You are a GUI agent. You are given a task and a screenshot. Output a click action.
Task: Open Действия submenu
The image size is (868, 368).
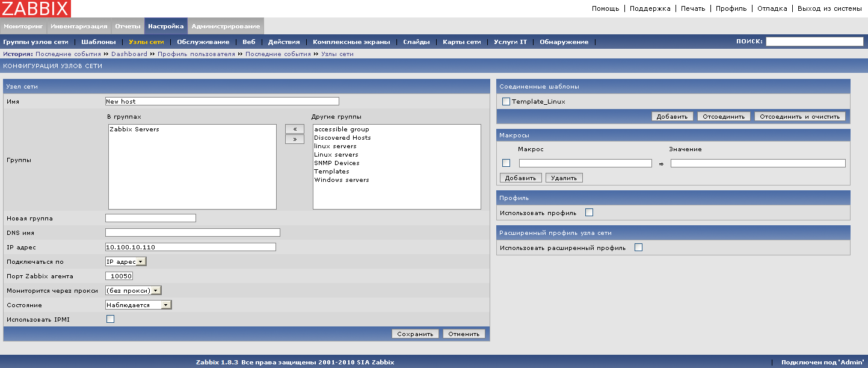point(284,42)
